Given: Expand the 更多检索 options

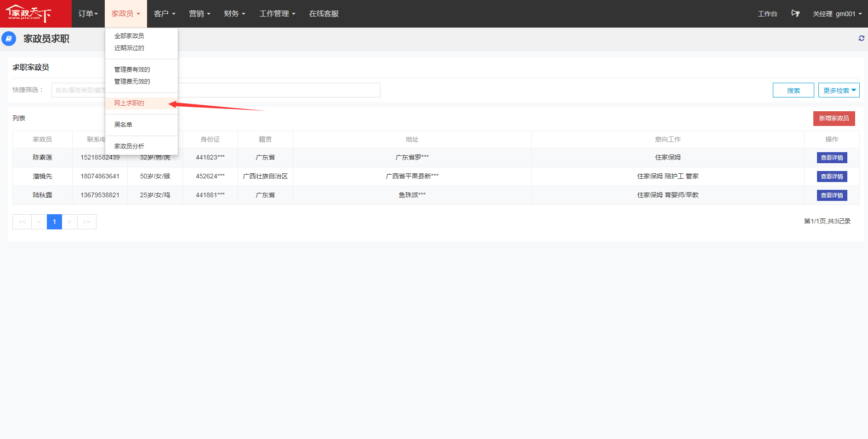Looking at the screenshot, I should tap(839, 90).
